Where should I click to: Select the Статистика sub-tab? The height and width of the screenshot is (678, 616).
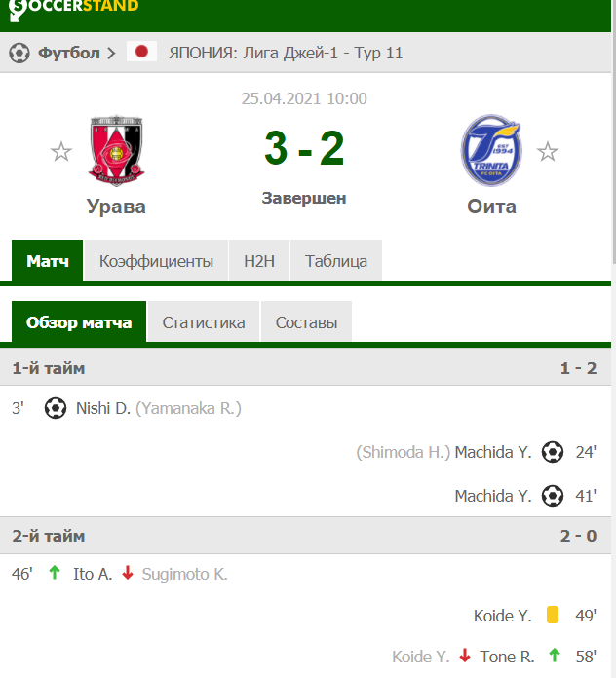(x=204, y=322)
